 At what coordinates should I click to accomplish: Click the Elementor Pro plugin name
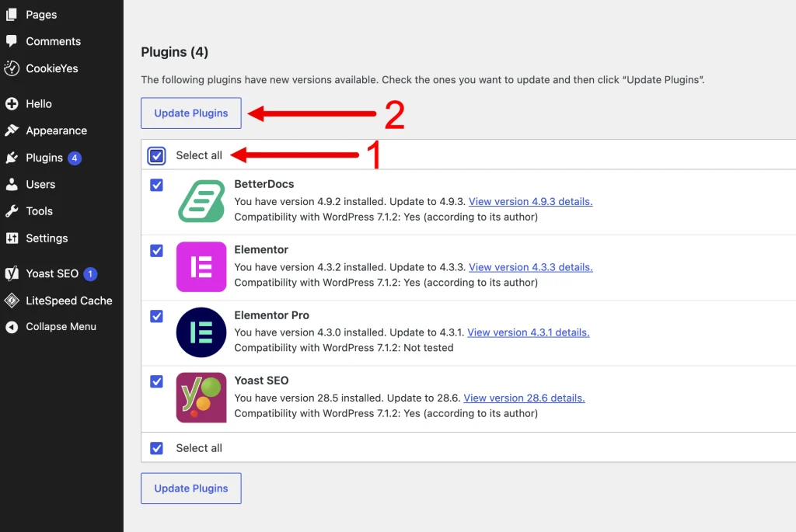pos(271,315)
